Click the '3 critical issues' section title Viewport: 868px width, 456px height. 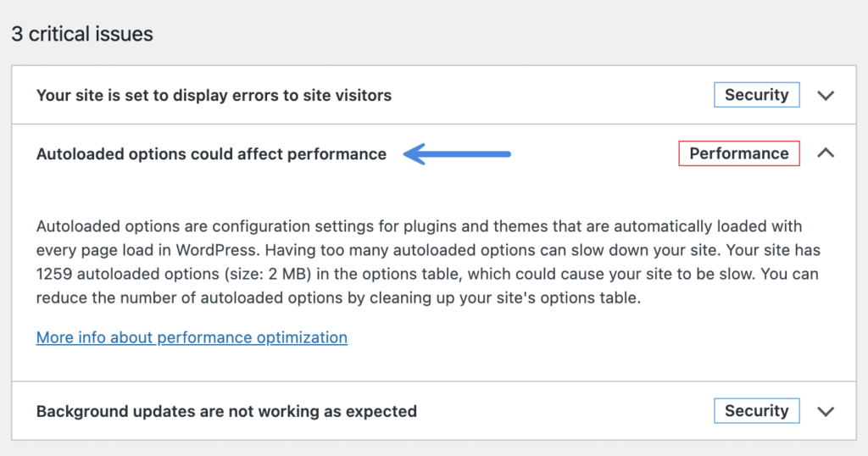[82, 34]
